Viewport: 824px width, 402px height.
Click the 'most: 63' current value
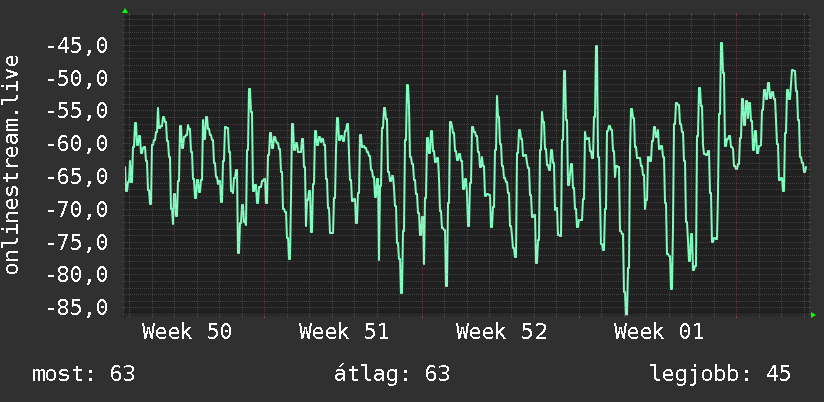(x=84, y=374)
